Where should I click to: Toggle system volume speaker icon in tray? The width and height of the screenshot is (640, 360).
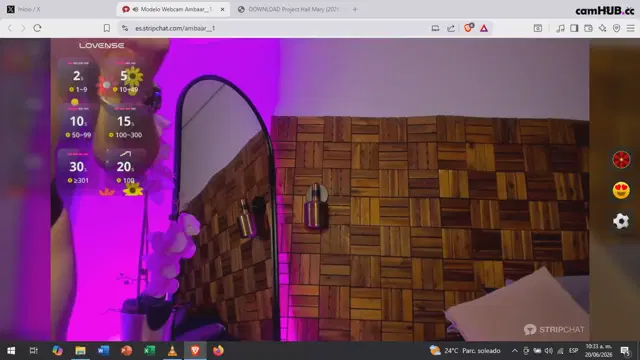coord(549,350)
